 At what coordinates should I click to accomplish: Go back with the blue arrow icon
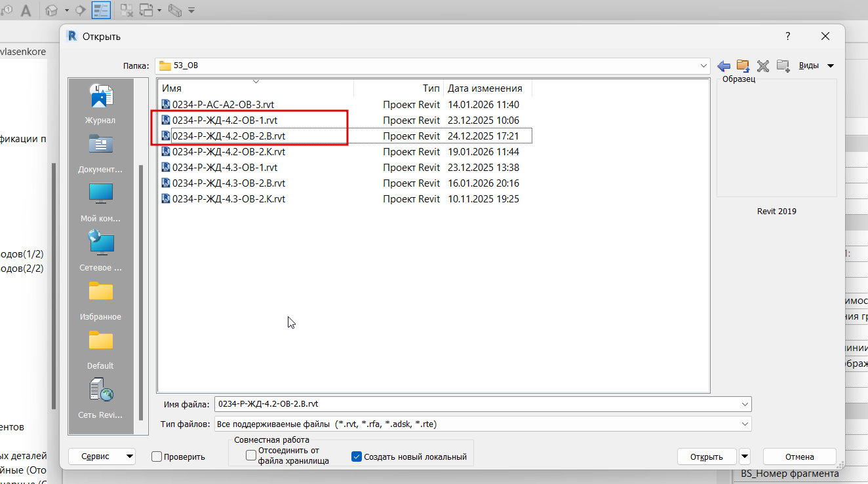click(x=724, y=65)
